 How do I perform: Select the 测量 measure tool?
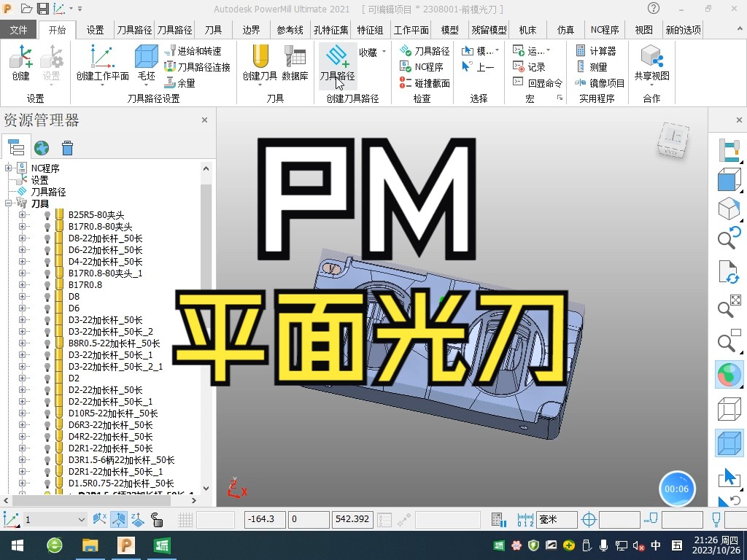(x=591, y=67)
